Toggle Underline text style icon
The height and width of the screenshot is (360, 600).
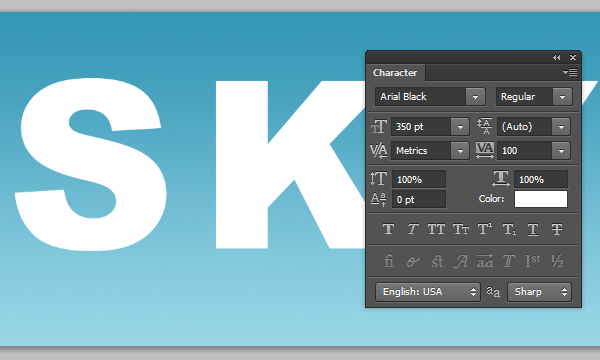pyautogui.click(x=533, y=229)
